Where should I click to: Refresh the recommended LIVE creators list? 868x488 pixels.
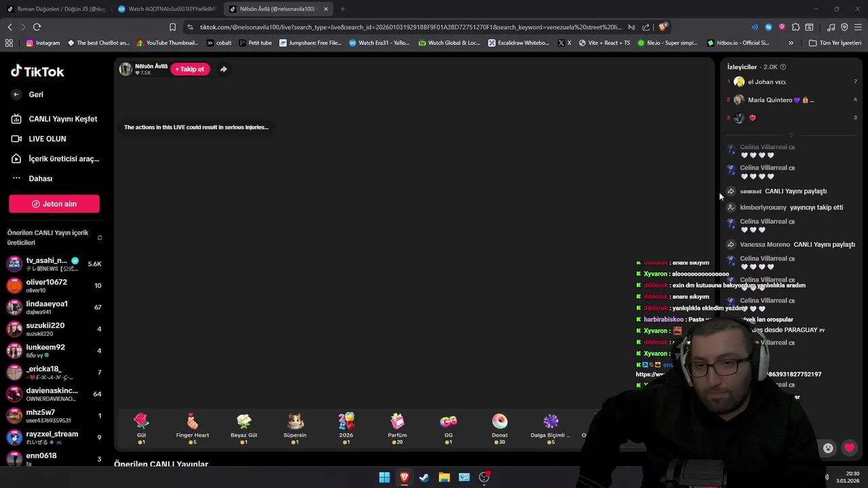(100, 238)
